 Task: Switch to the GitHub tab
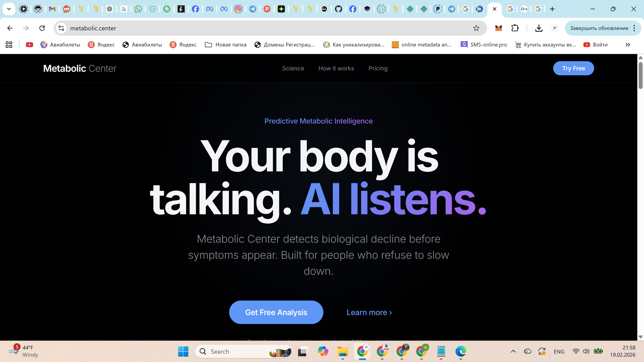tap(338, 9)
